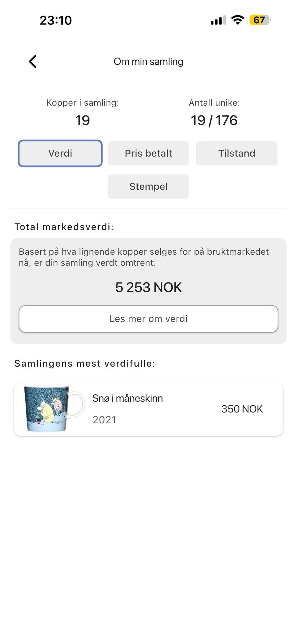Tap the Samlingens mest verdifulle heading
The image size is (297, 644).
pos(85,364)
